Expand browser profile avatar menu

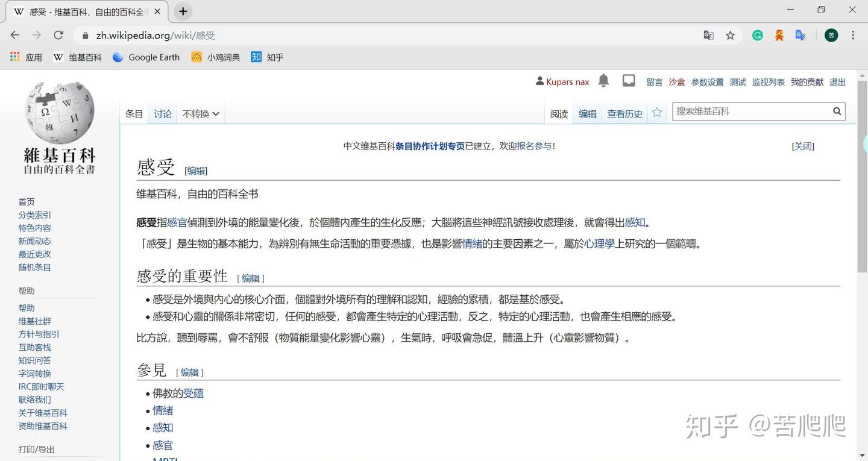click(831, 35)
